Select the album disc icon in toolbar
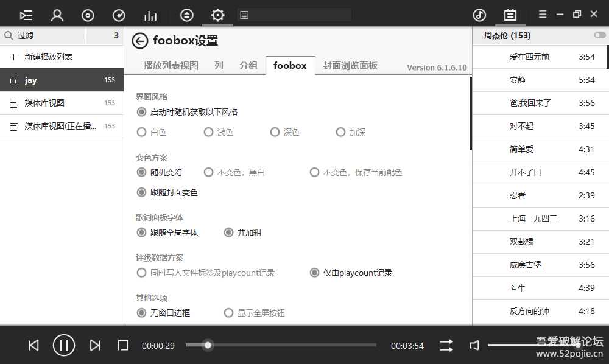The width and height of the screenshot is (609, 364). click(88, 14)
